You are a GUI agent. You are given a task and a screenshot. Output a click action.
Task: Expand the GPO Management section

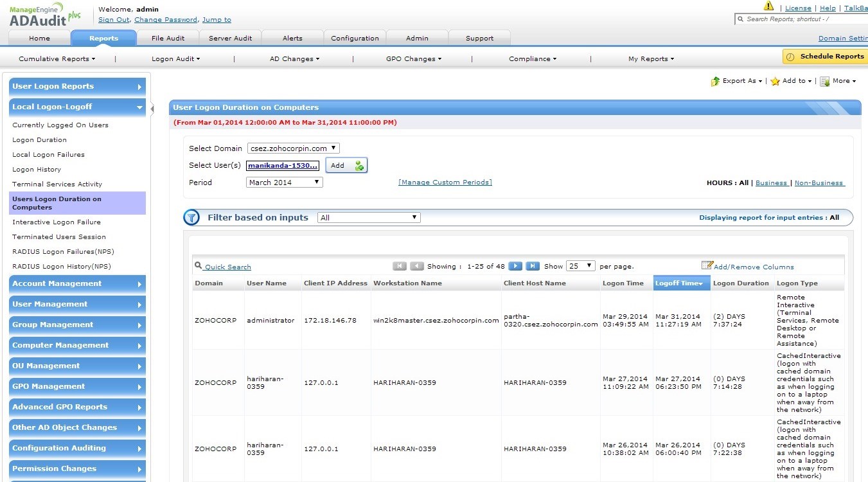77,387
